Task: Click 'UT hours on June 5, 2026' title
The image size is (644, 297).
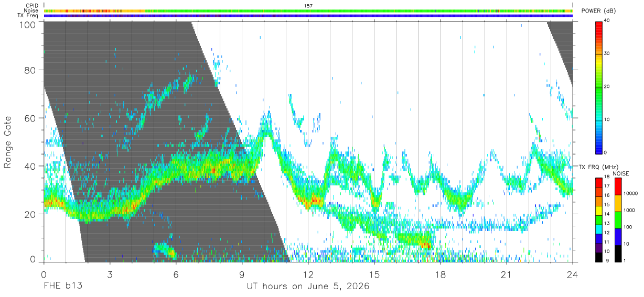Action: tap(308, 287)
